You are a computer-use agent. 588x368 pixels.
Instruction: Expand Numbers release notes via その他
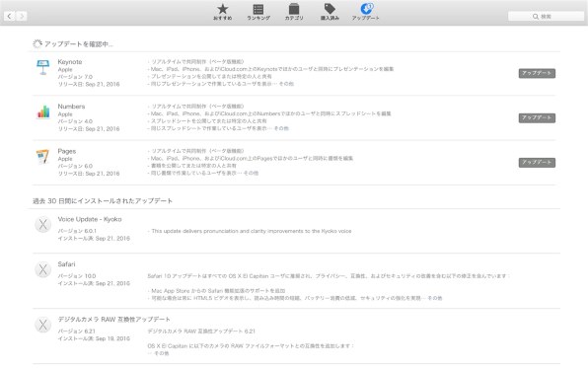coord(281,128)
